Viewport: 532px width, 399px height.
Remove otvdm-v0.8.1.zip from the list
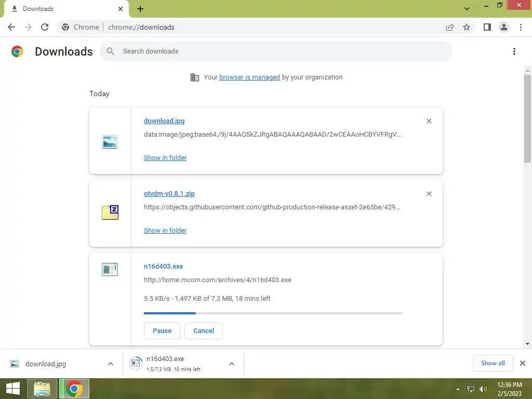tap(429, 194)
